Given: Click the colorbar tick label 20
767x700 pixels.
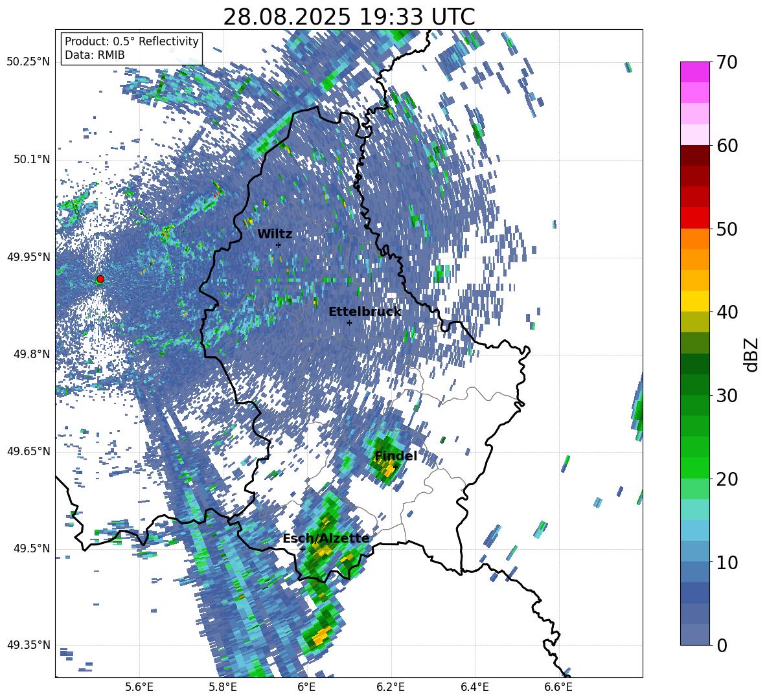Looking at the screenshot, I should tap(727, 479).
